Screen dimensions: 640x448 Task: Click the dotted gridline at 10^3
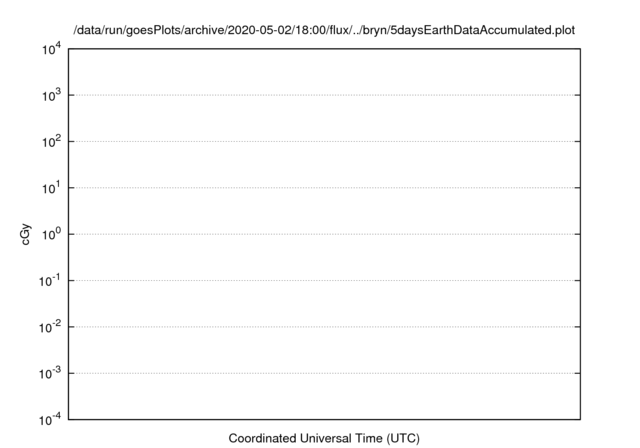[x=324, y=95]
